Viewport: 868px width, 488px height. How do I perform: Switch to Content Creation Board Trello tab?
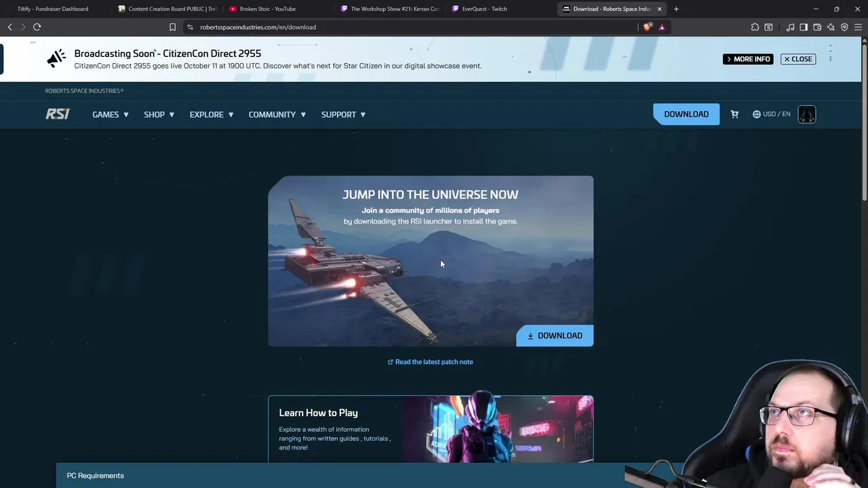(x=166, y=9)
